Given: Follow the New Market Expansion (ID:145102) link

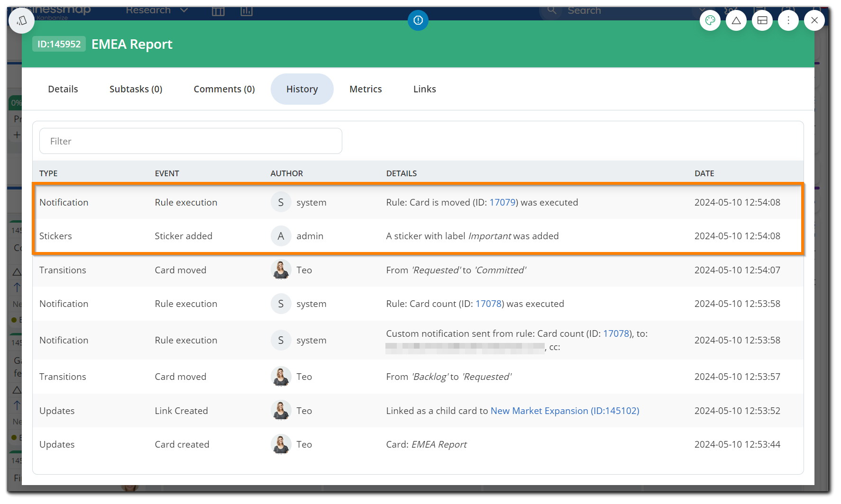Looking at the screenshot, I should [x=565, y=411].
